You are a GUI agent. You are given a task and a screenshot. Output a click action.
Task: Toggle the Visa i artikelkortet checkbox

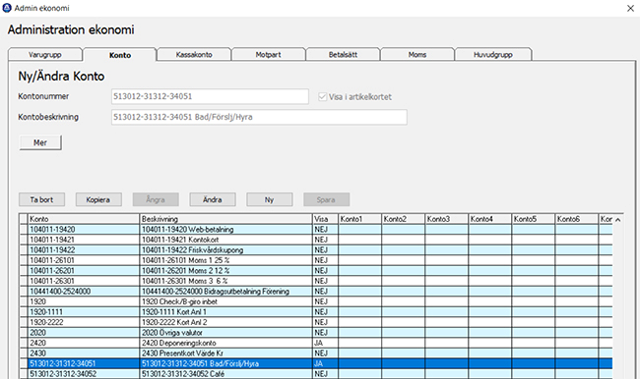(x=322, y=97)
